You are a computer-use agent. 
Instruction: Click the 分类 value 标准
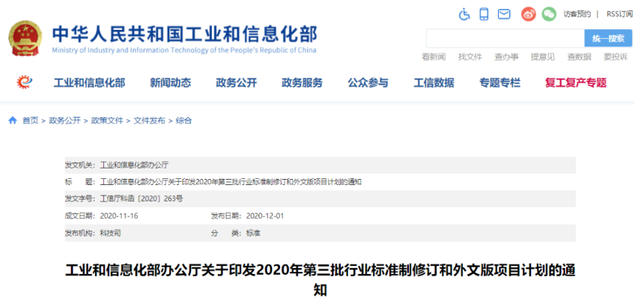pyautogui.click(x=253, y=234)
